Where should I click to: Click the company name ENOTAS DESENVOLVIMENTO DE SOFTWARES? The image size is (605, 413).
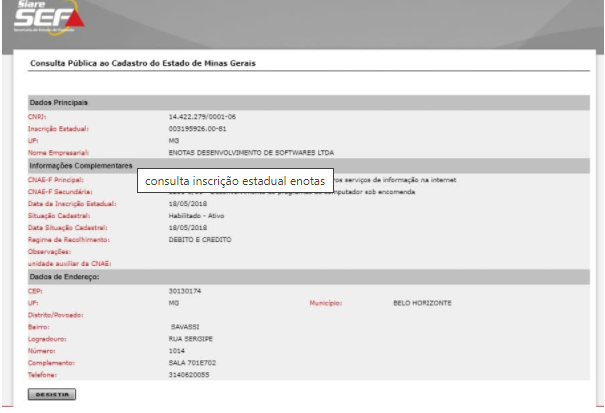(250, 153)
